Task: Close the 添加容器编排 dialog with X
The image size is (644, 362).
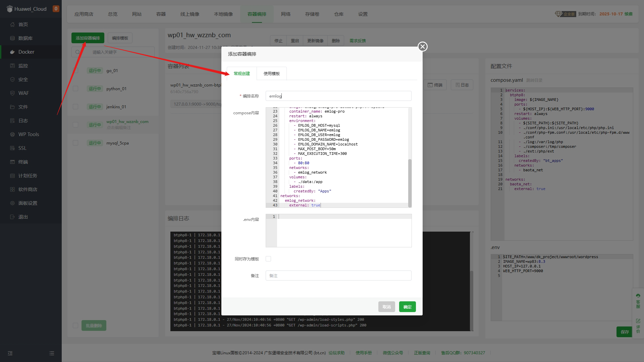Action: point(423,47)
